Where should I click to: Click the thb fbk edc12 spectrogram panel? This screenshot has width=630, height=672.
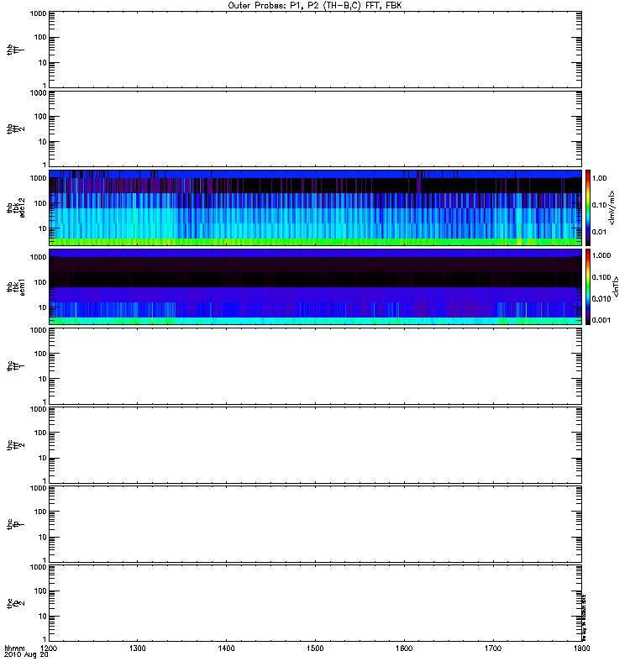pyautogui.click(x=315, y=207)
